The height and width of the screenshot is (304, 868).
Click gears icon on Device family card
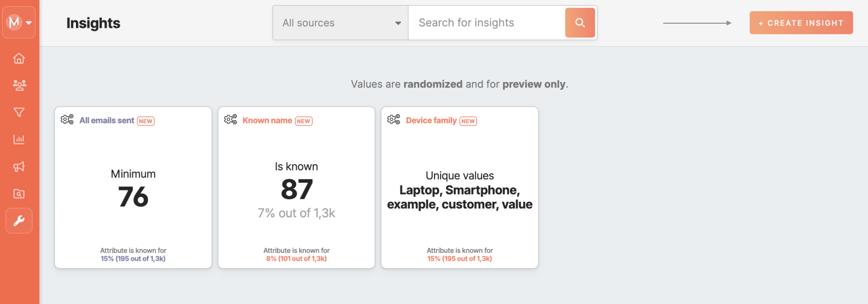(394, 120)
